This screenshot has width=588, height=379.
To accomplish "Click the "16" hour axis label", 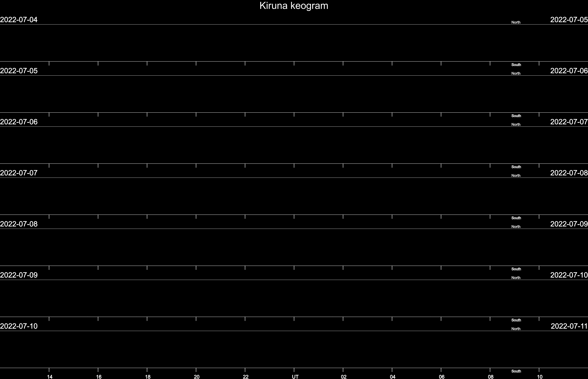I will [x=99, y=377].
